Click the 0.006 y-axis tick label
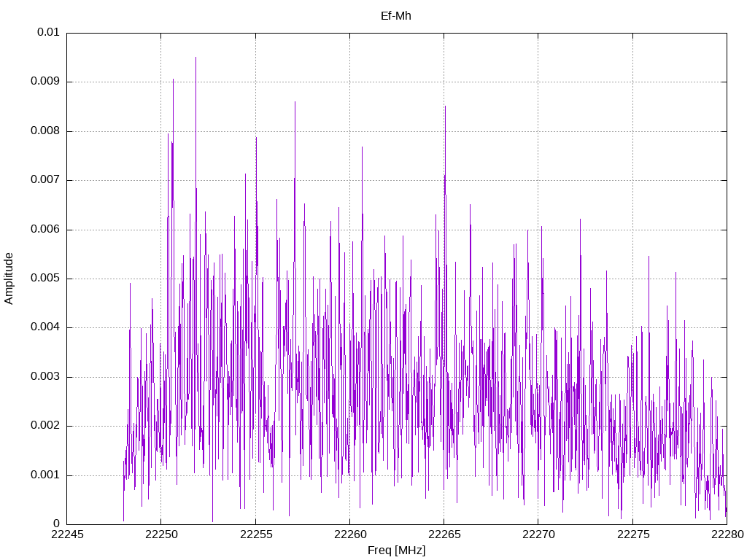 point(44,230)
